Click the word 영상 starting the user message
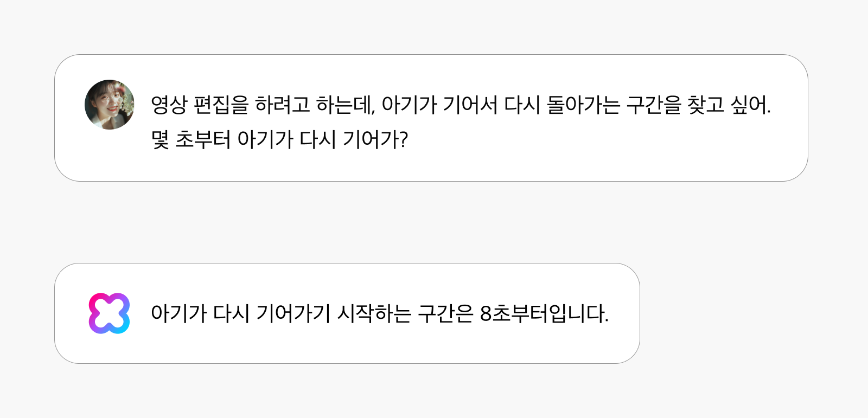The width and height of the screenshot is (868, 418). (x=168, y=105)
